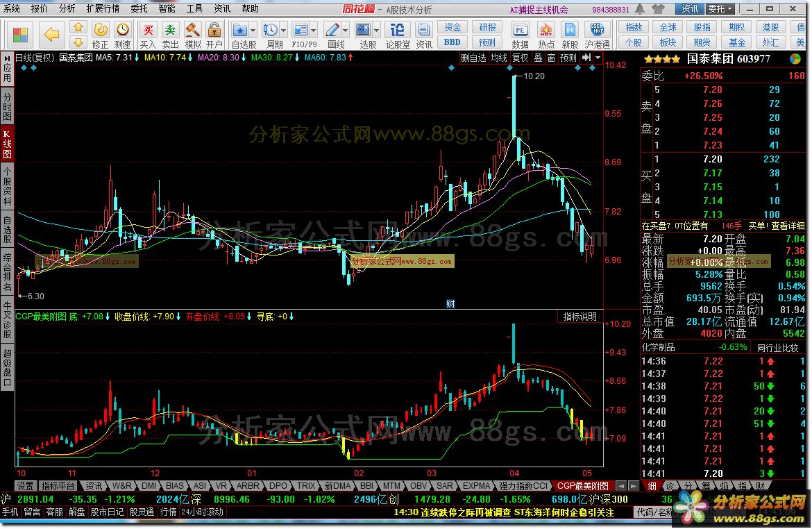
Task: Toggle the 均线 moving average display
Action: 499,58
